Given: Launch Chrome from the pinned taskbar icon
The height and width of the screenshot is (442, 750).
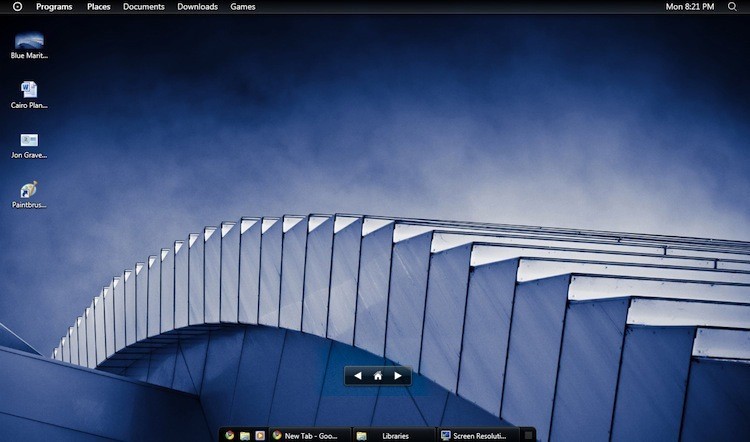Looking at the screenshot, I should click(x=230, y=436).
